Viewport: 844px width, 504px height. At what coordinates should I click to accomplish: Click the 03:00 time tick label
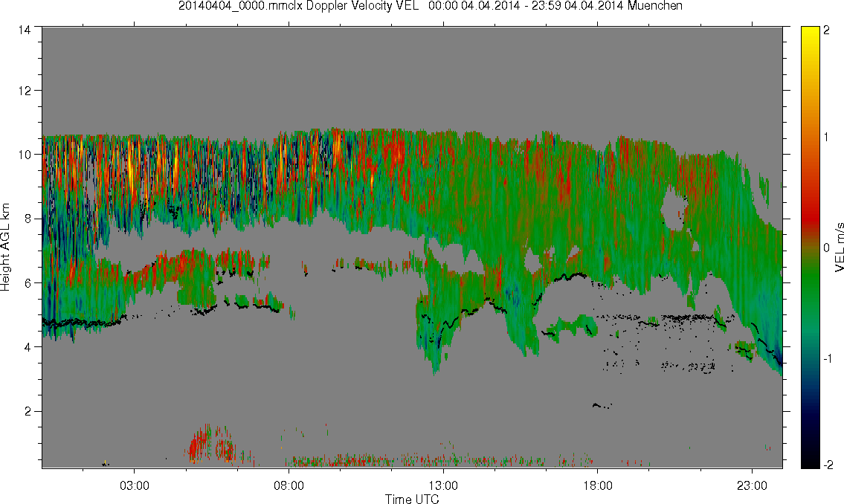(x=134, y=485)
